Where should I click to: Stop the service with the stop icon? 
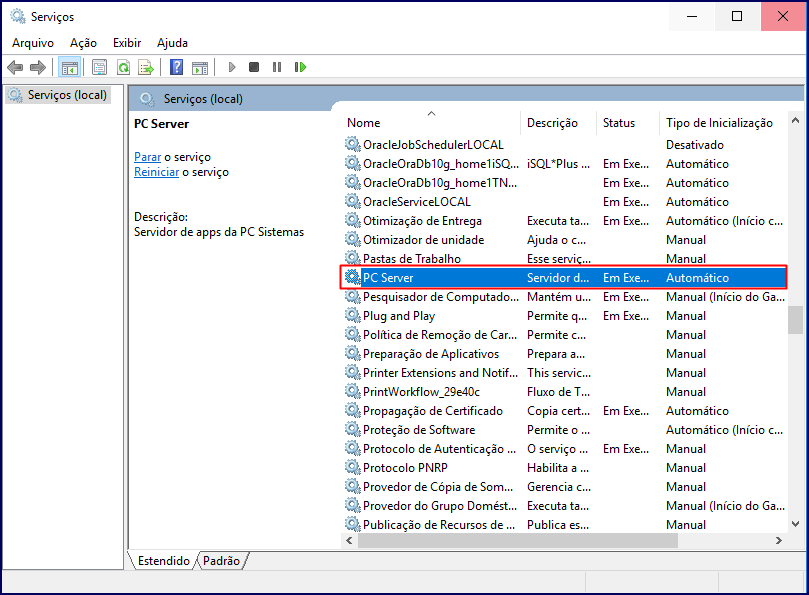(x=253, y=67)
